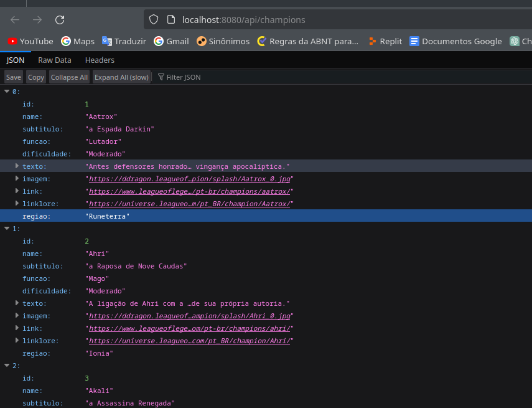
Task: Open the Gmail bookmark
Action: coord(170,41)
